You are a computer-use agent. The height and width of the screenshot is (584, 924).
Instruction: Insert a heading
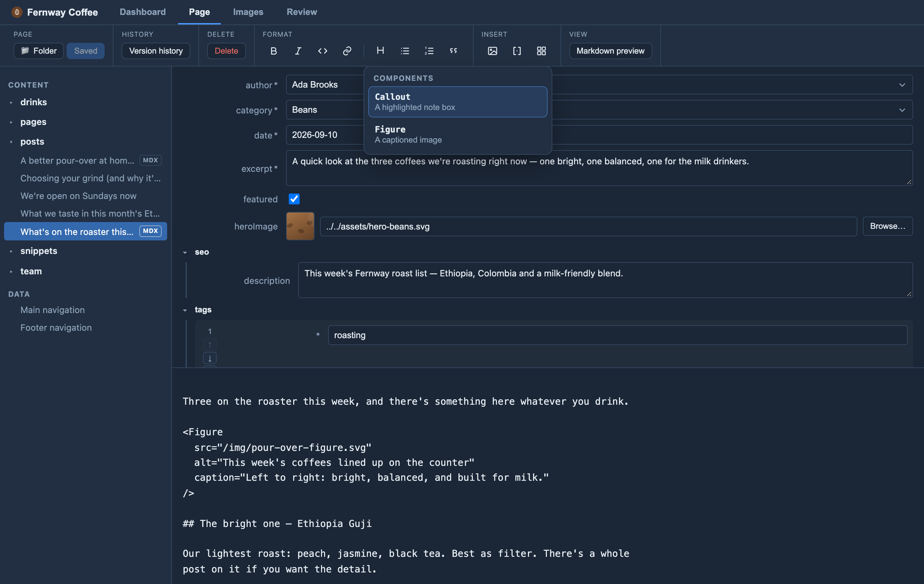[380, 51]
